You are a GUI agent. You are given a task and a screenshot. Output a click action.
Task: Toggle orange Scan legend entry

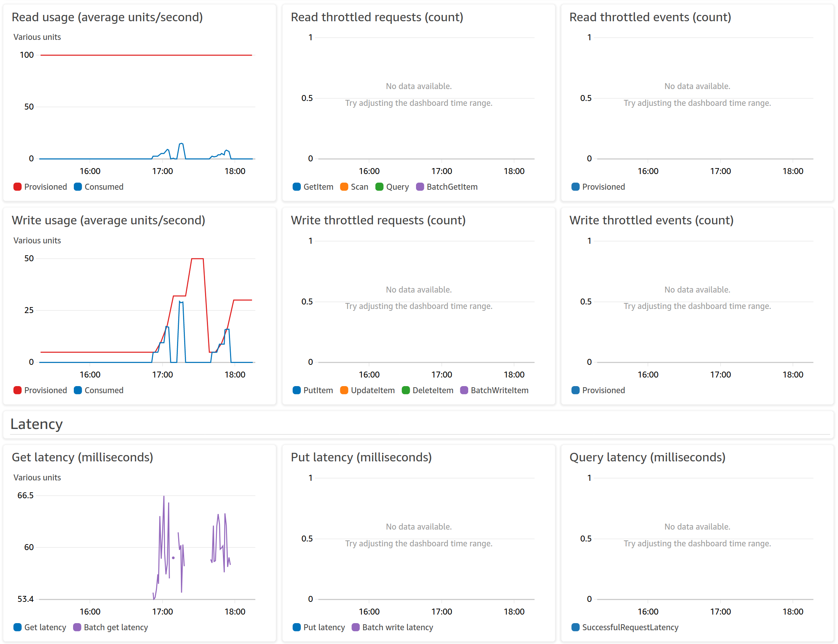tap(359, 187)
